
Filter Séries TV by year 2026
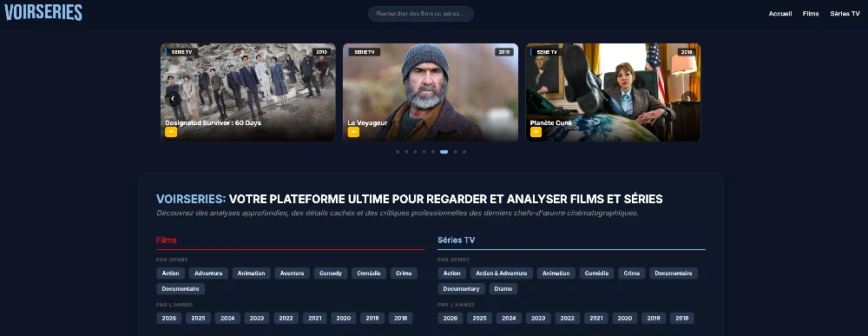pos(450,319)
